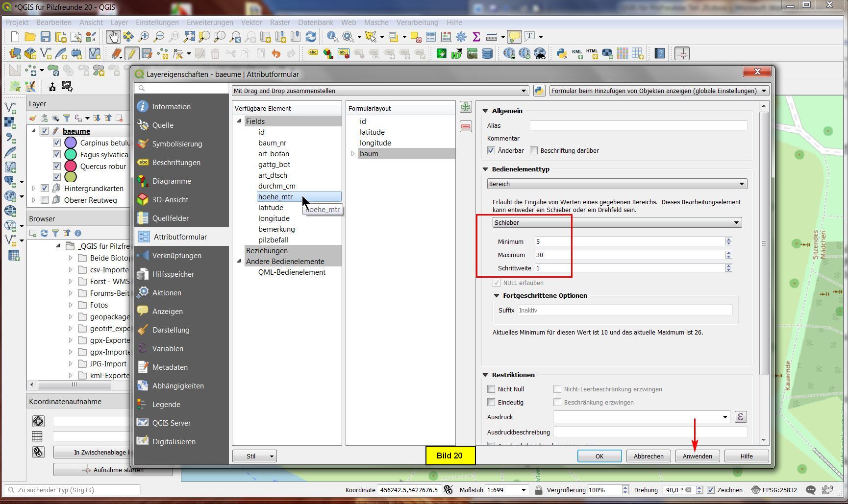Image resolution: width=848 pixels, height=504 pixels.
Task: Open the Python console icon in toolbar
Action: 562,53
